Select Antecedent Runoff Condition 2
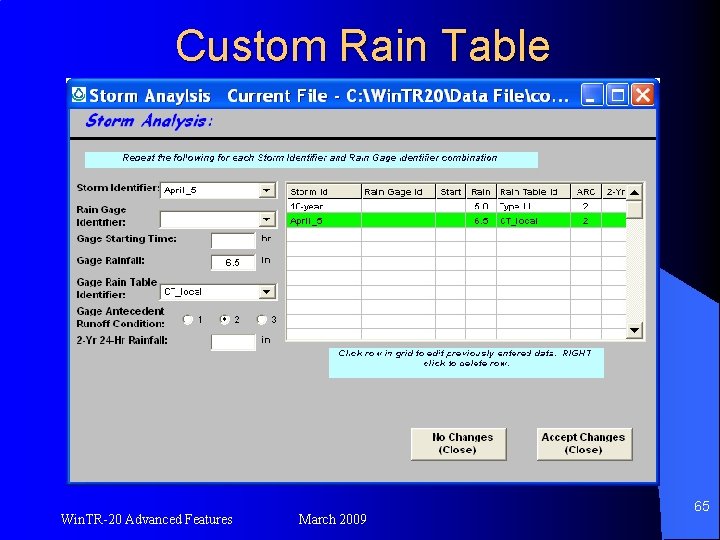The width and height of the screenshot is (720, 540). pyautogui.click(x=225, y=320)
